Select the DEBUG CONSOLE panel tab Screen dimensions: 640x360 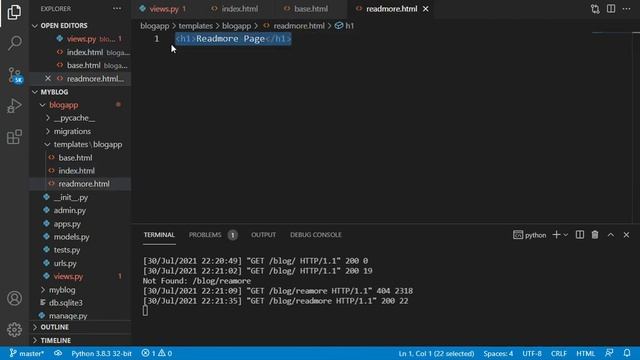316,235
